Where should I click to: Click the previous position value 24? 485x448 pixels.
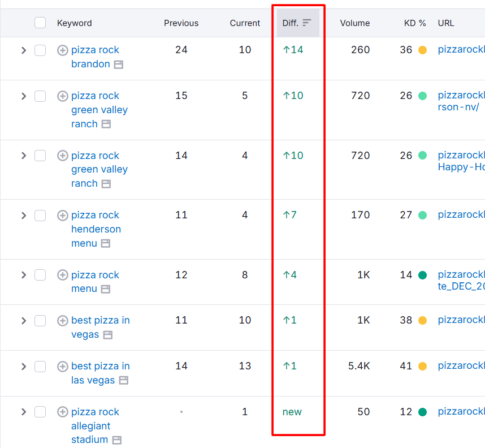(x=181, y=50)
